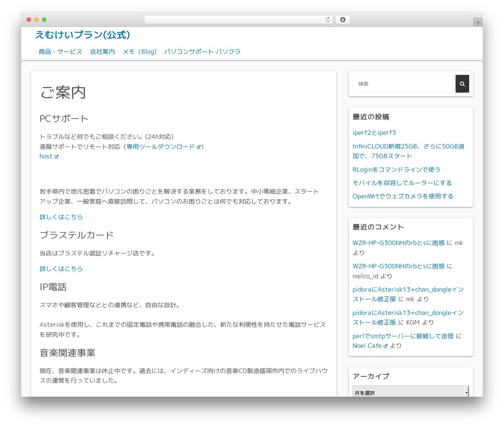Click external link icon next to Noel Cafe

click(x=385, y=346)
